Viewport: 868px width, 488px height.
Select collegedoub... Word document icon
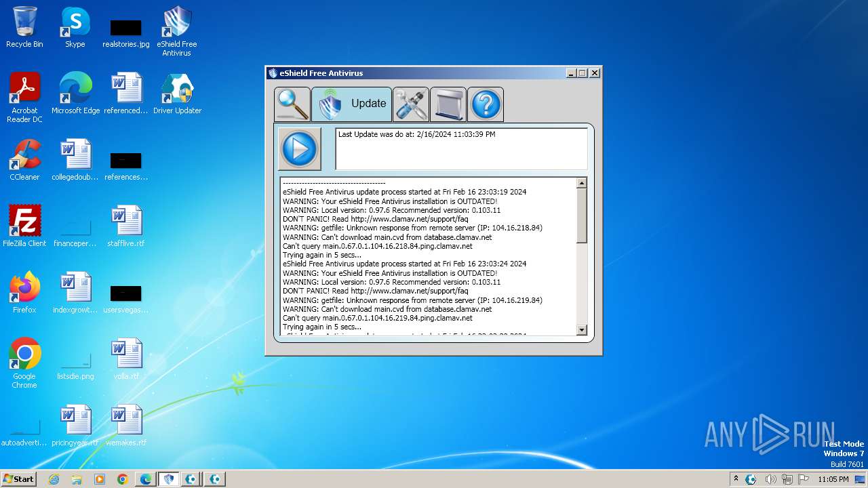(75, 160)
